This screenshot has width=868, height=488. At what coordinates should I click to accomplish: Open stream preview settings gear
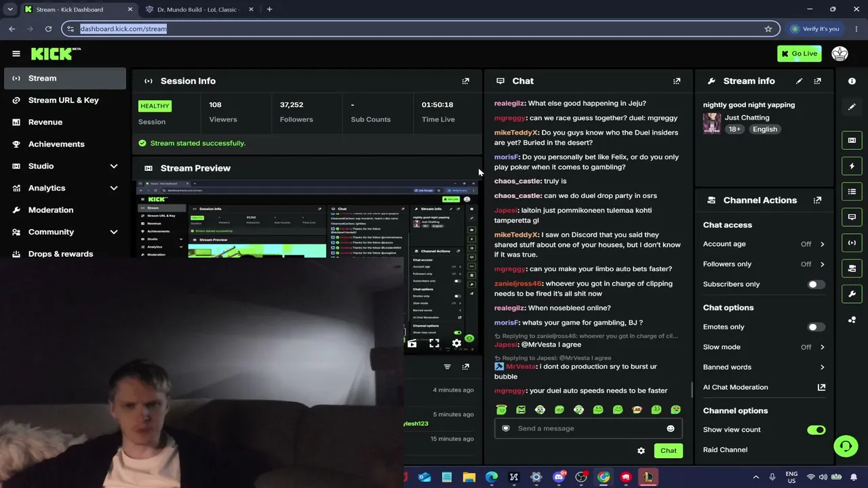pyautogui.click(x=456, y=344)
